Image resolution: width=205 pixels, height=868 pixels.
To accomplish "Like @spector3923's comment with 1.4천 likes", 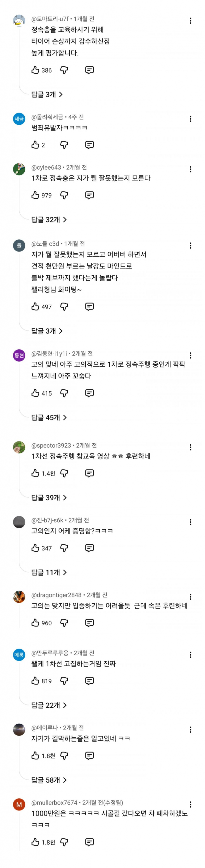I will (x=35, y=473).
